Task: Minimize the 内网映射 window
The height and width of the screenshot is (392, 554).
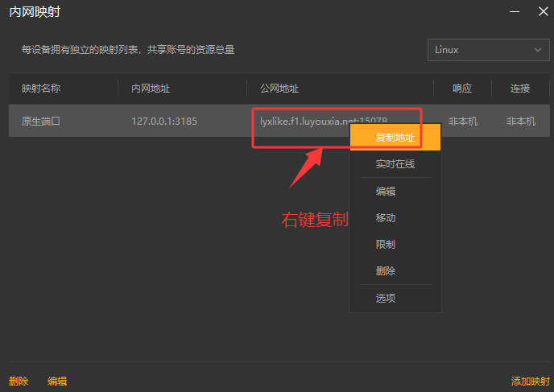Action: tap(515, 11)
